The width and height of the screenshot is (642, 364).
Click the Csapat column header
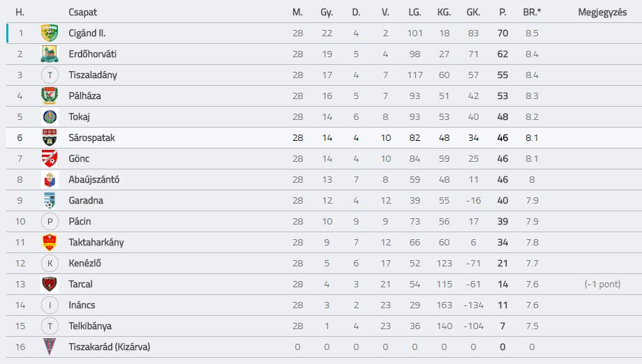[x=83, y=13]
